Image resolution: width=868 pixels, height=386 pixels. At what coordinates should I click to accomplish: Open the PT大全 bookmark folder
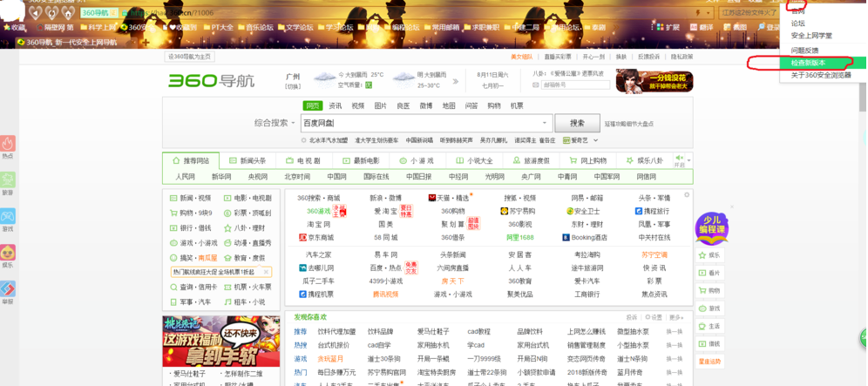(x=218, y=27)
